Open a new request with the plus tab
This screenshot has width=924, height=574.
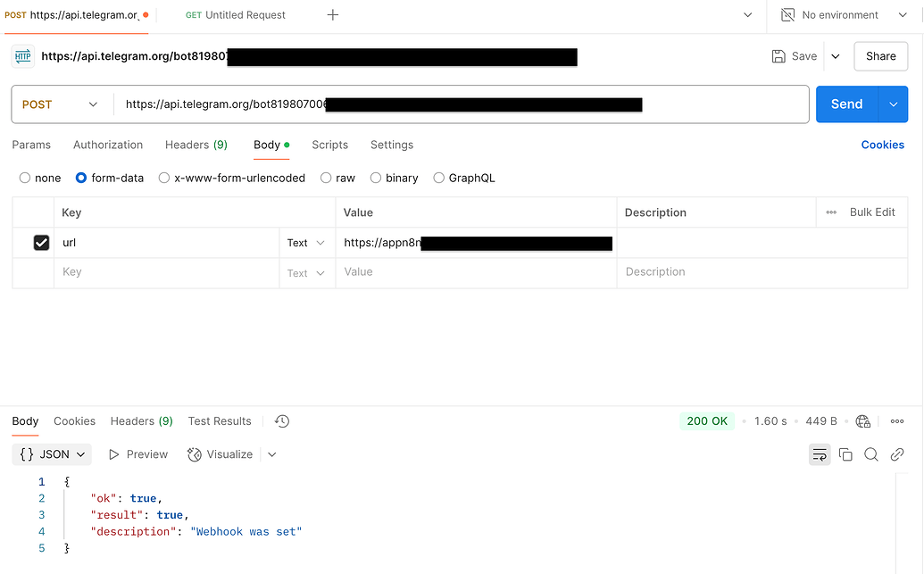(332, 14)
